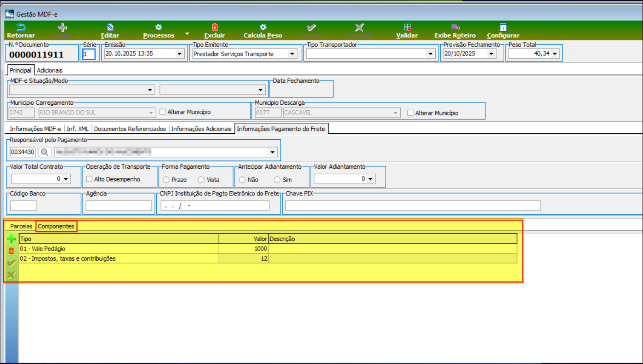
Task: Click the Calcula Peso gear icon
Action: (262, 28)
